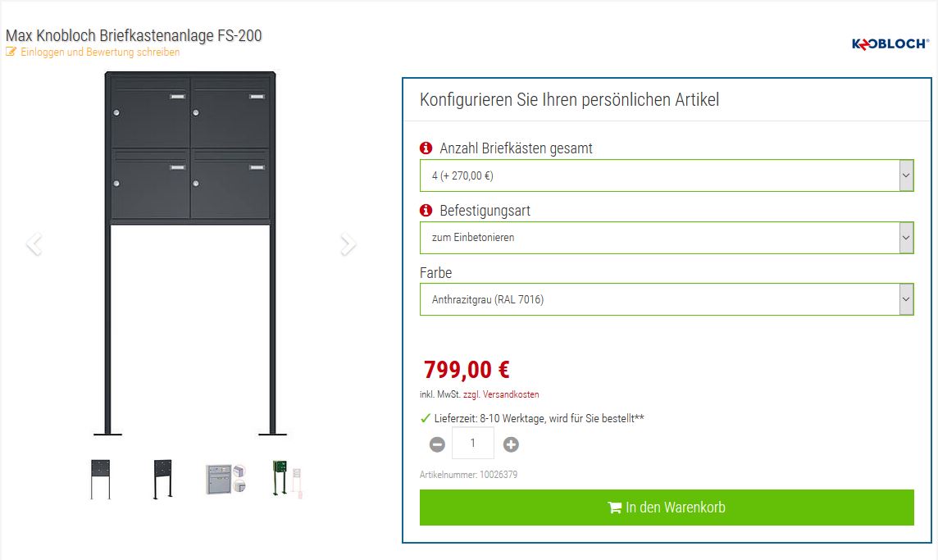Screen dimensions: 938x560
Task: Click the Knobloch brand logo
Action: pyautogui.click(x=890, y=44)
